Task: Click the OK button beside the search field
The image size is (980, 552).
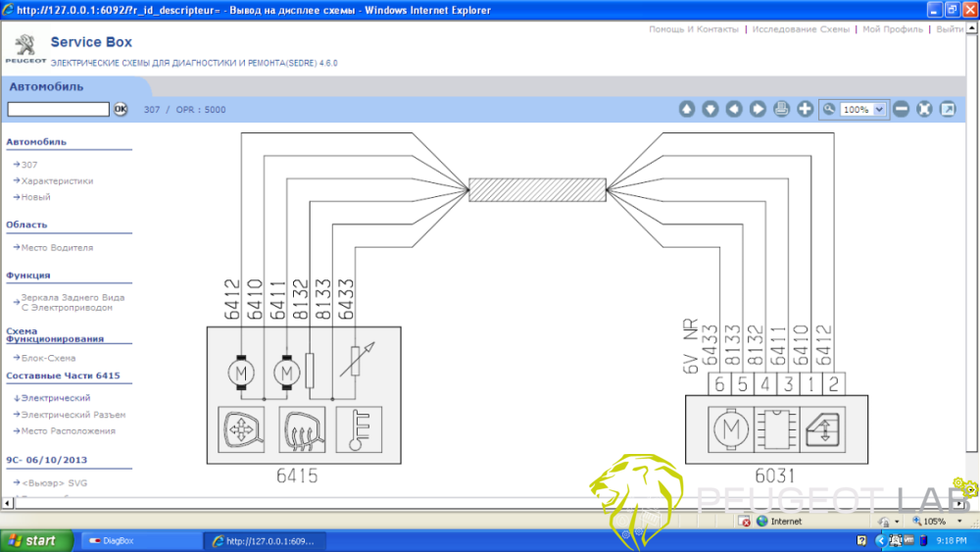Action: coord(121,109)
